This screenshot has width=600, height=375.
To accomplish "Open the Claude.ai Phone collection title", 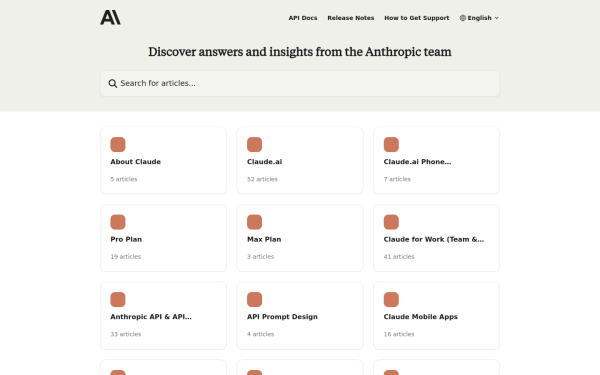I will click(x=417, y=162).
